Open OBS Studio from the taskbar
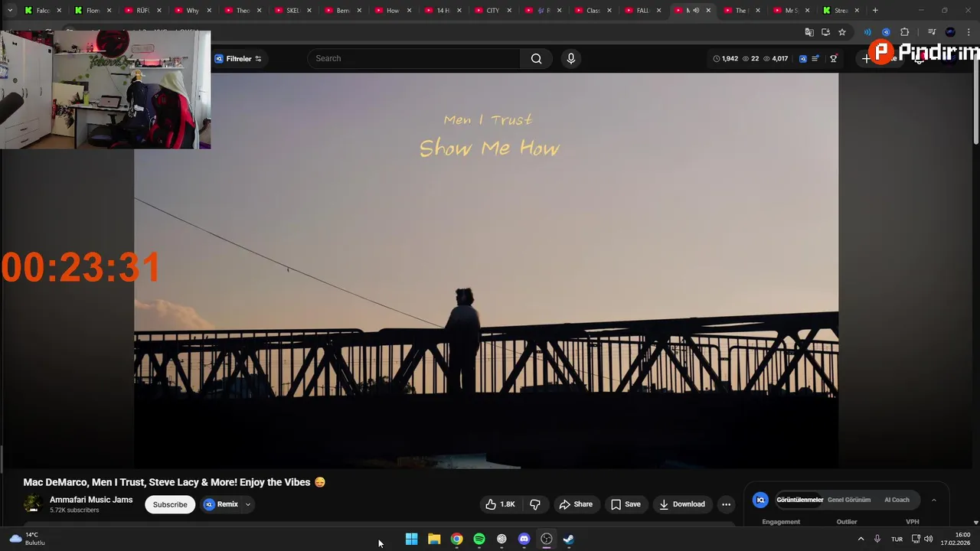 pyautogui.click(x=547, y=540)
